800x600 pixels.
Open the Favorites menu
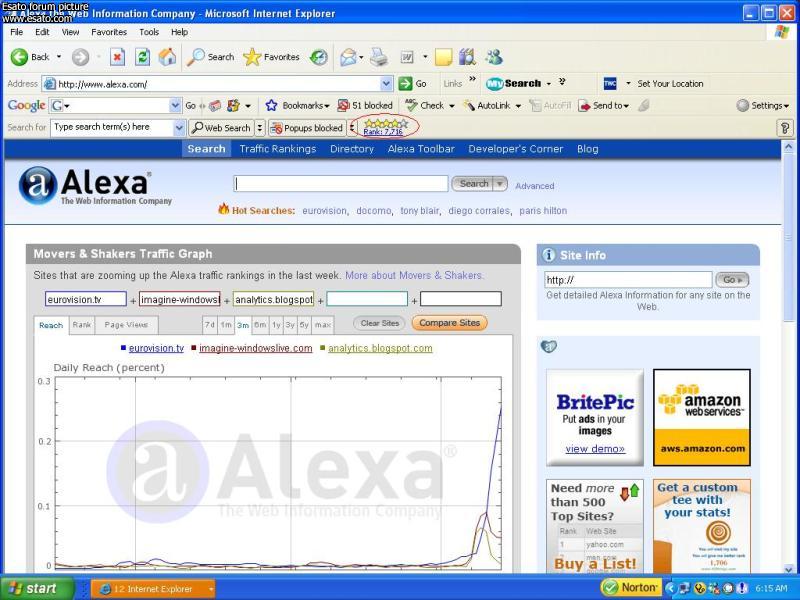coord(109,32)
